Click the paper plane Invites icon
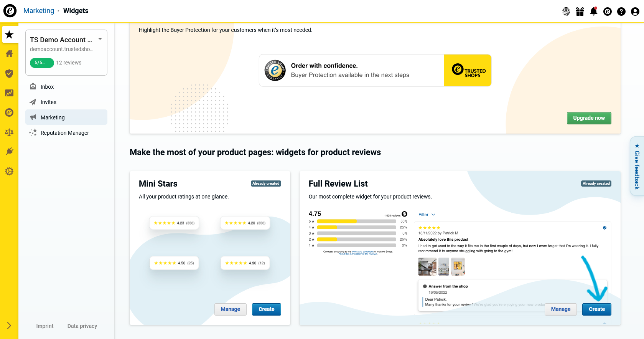 (x=33, y=102)
